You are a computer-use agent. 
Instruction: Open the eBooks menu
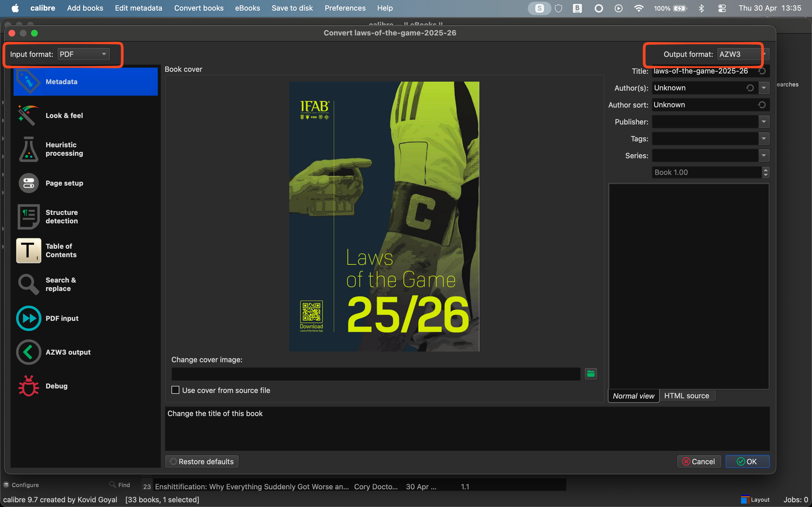coord(248,8)
